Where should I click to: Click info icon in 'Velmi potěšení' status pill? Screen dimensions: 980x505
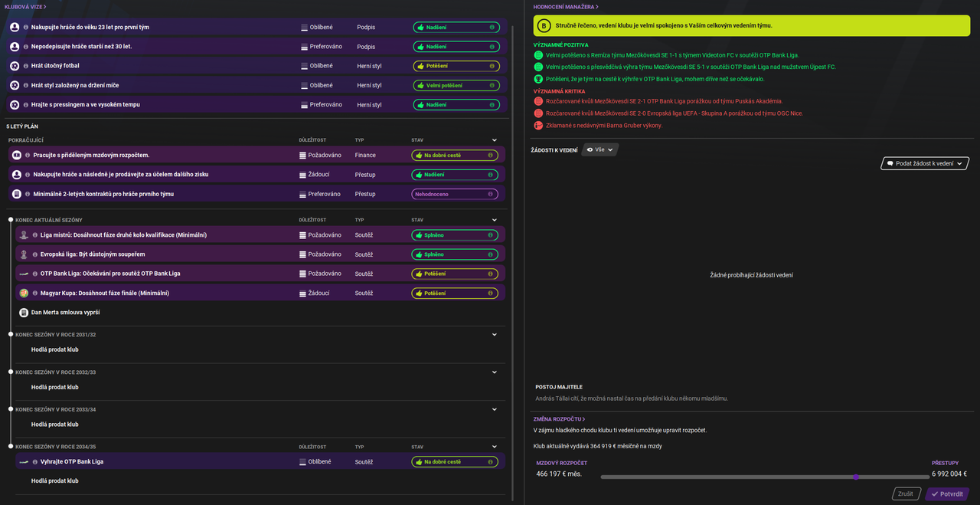tap(492, 85)
